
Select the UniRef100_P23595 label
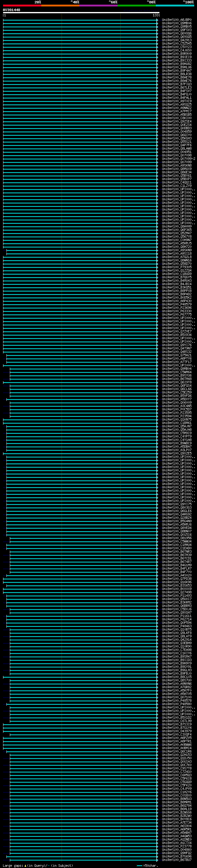pyautogui.click(x=176, y=412)
